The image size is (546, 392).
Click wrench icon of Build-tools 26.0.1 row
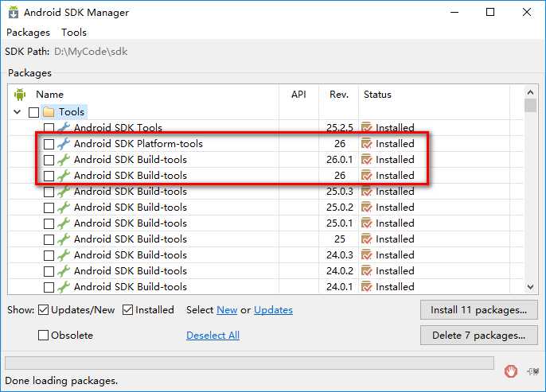[64, 160]
